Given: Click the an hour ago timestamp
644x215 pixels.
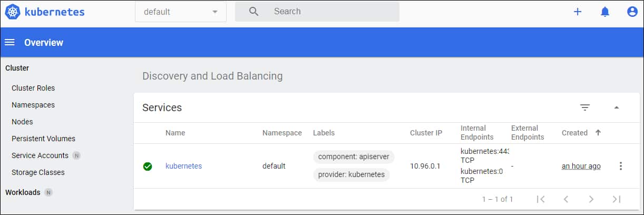Looking at the screenshot, I should coord(581,166).
